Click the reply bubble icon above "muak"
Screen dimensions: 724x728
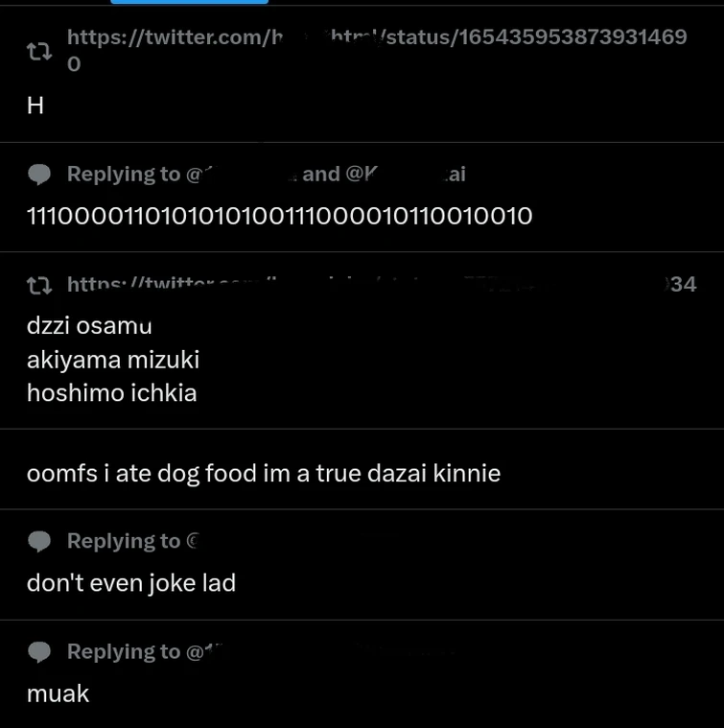click(x=39, y=652)
